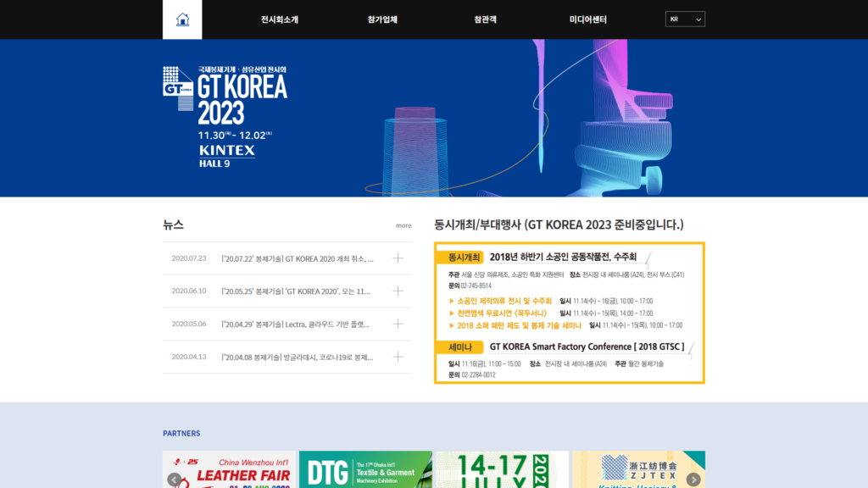The height and width of the screenshot is (488, 868).
Task: Click the GT KOREA 2023 logo
Action: point(225,117)
